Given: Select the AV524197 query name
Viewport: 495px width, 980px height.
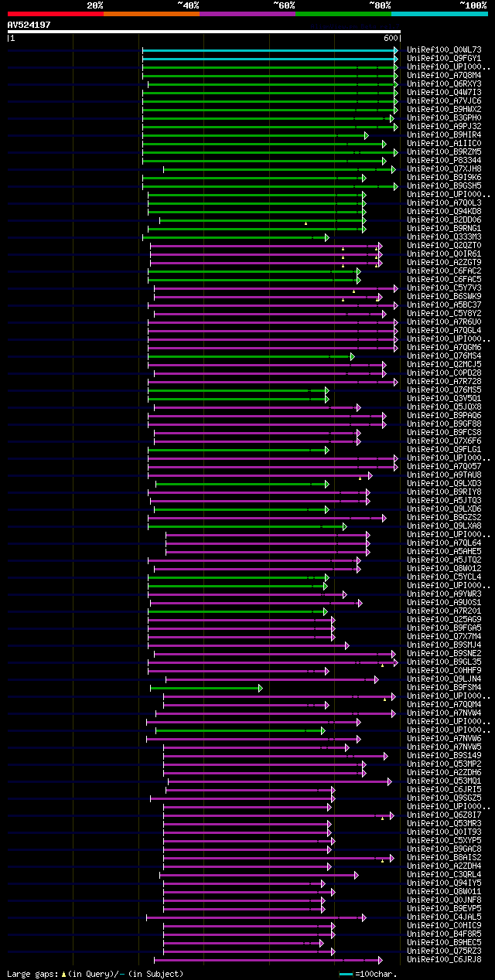Looking at the screenshot, I should [29, 25].
